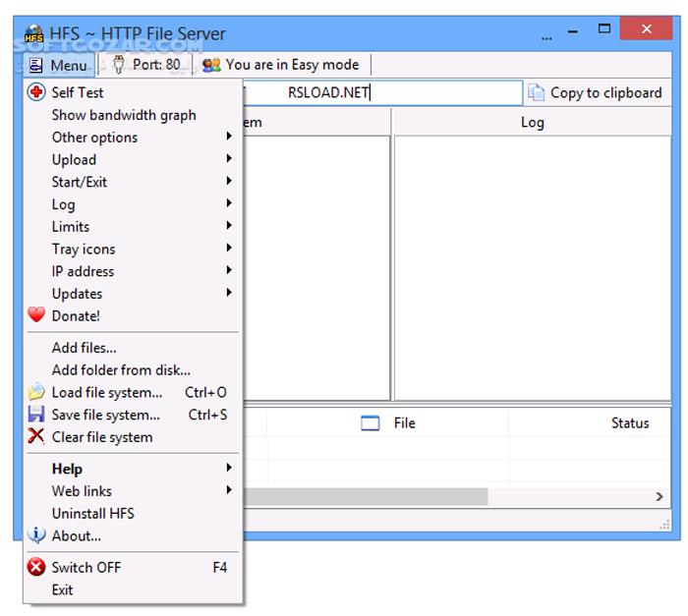Click the clipboard pages icon
The height and width of the screenshot is (616, 688).
point(537,92)
